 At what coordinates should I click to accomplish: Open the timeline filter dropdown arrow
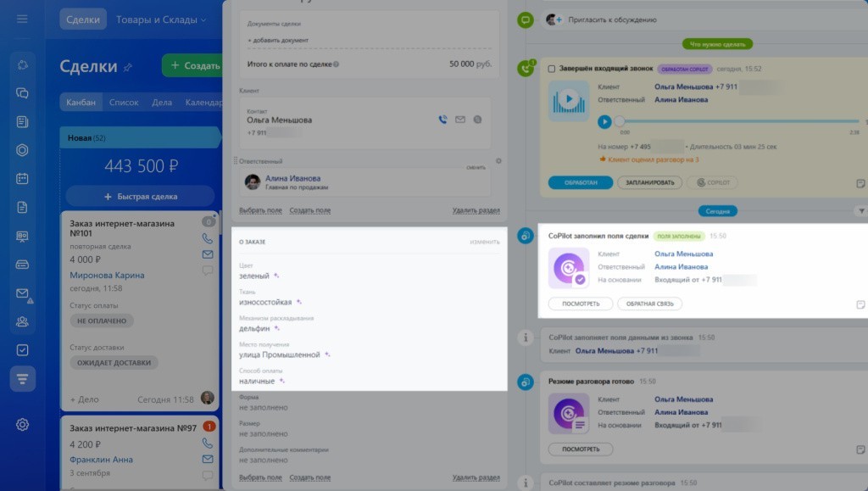pyautogui.click(x=861, y=210)
